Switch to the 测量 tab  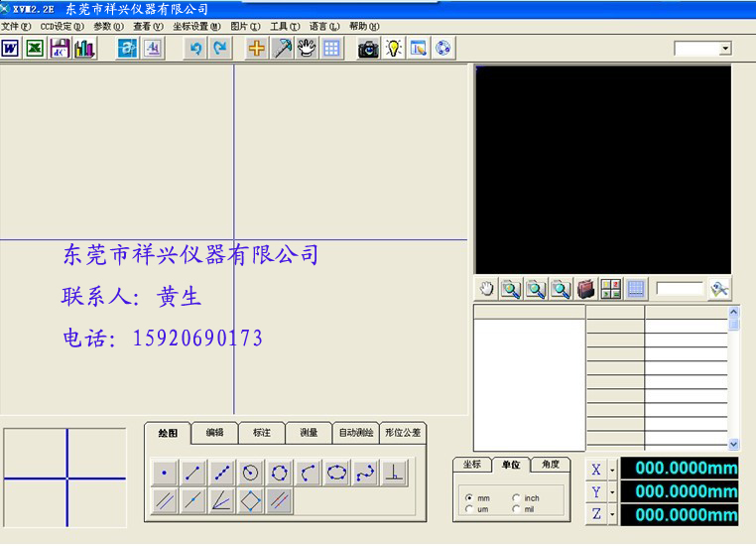[310, 433]
